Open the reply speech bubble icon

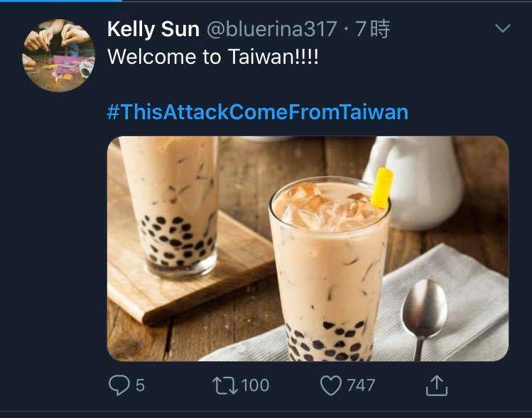click(x=119, y=385)
